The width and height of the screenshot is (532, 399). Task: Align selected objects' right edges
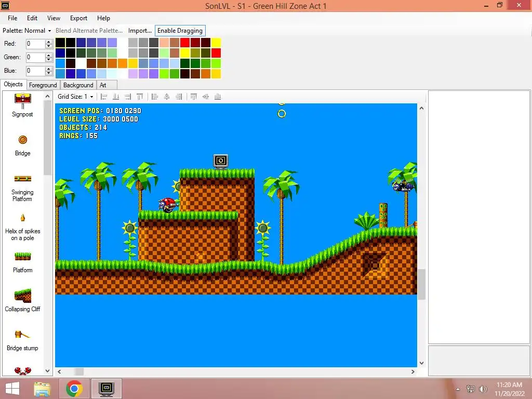[179, 97]
